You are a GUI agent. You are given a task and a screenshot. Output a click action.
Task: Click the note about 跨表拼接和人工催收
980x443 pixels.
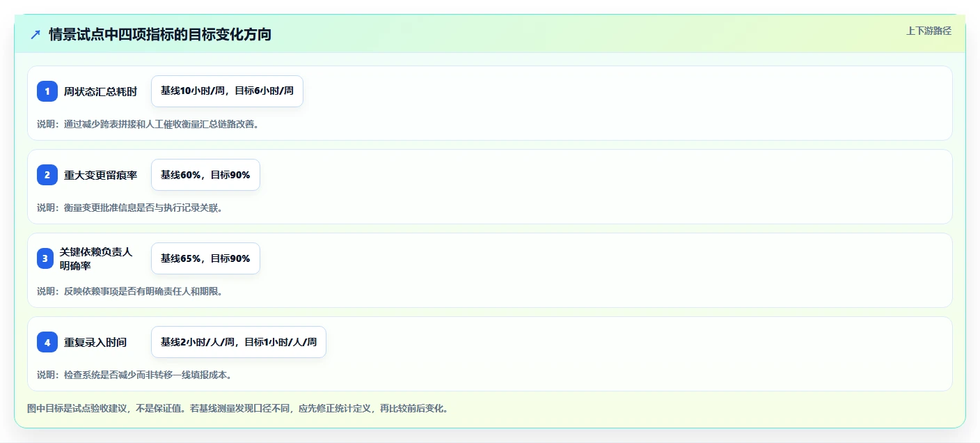[148, 124]
